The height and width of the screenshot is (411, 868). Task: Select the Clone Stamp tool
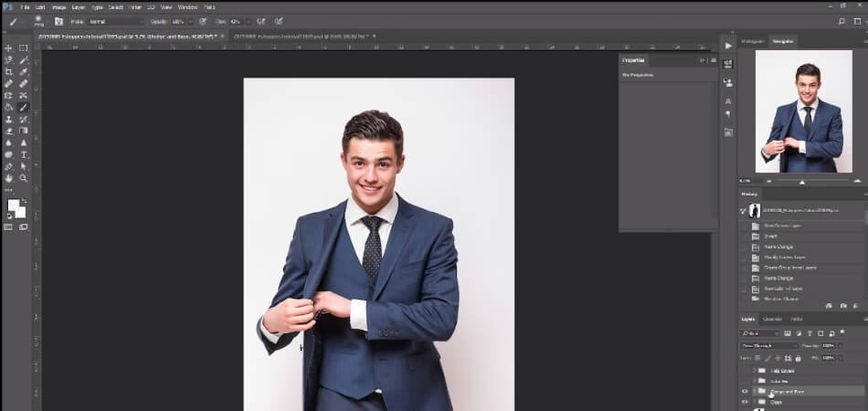click(x=8, y=120)
